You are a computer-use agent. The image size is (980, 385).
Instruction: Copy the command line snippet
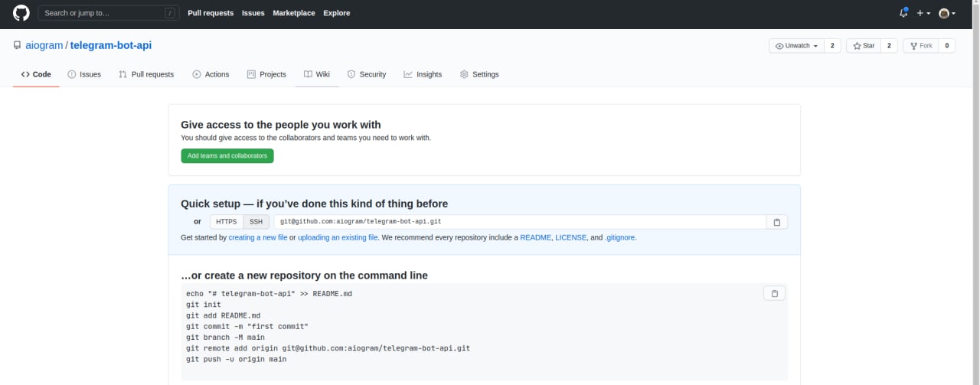coord(774,293)
